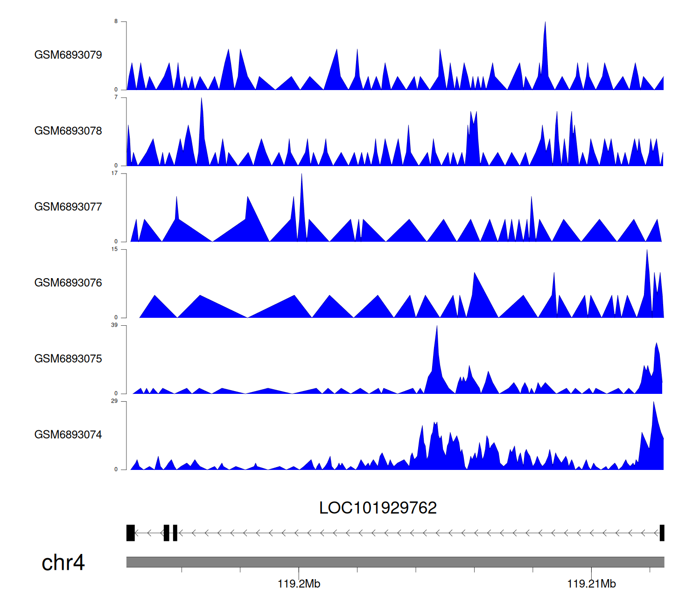Select the GSM6893076 track name
This screenshot has height=616, width=700.
pyautogui.click(x=68, y=283)
